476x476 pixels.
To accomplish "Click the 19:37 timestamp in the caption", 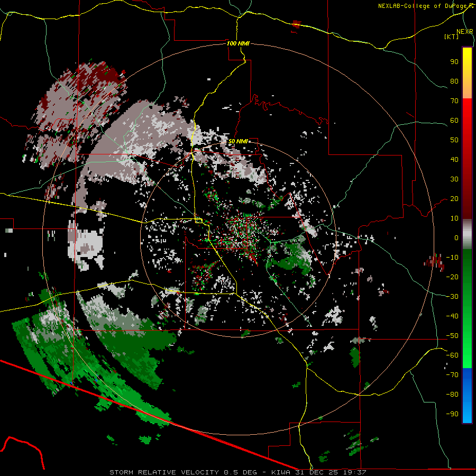I will tap(354, 472).
